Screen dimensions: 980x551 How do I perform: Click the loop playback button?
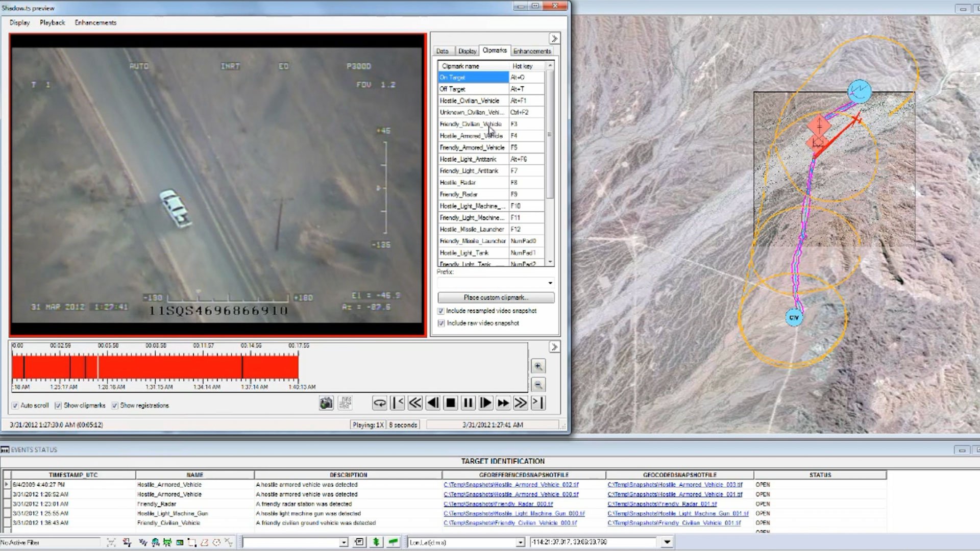[379, 403]
